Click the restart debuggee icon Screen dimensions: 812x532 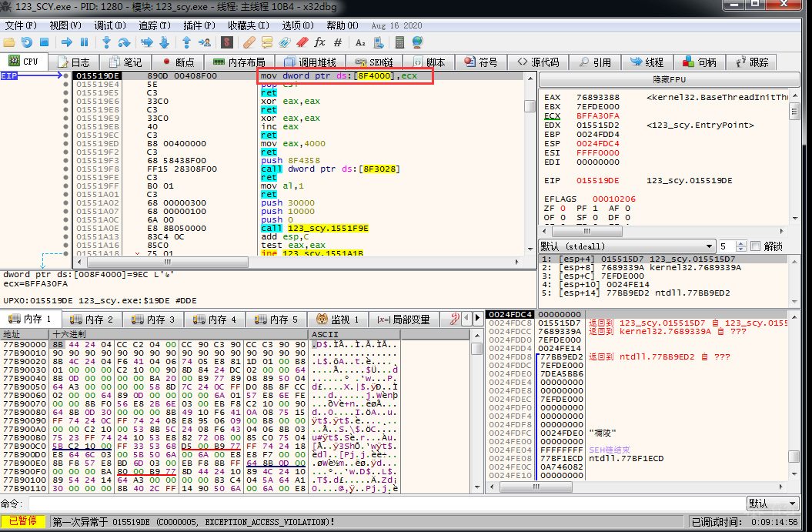(27, 42)
